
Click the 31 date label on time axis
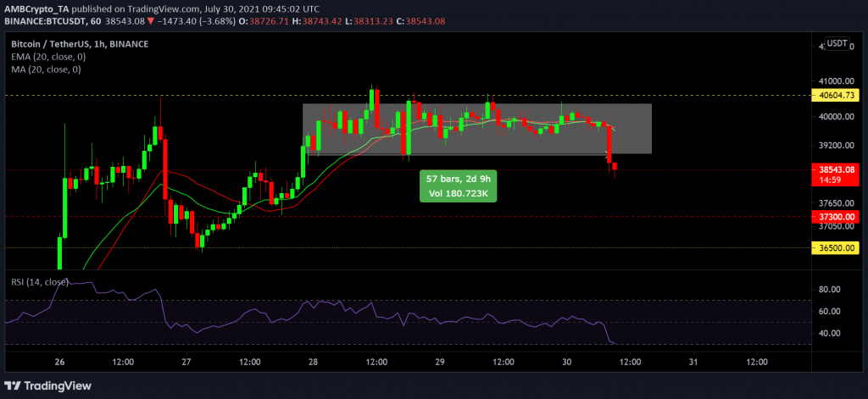(693, 362)
